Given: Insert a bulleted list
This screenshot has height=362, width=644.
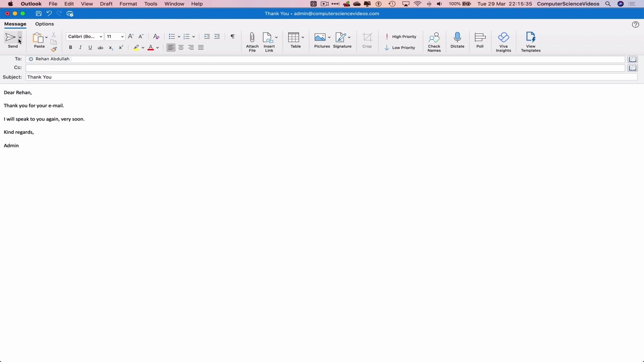Looking at the screenshot, I should [x=172, y=36].
